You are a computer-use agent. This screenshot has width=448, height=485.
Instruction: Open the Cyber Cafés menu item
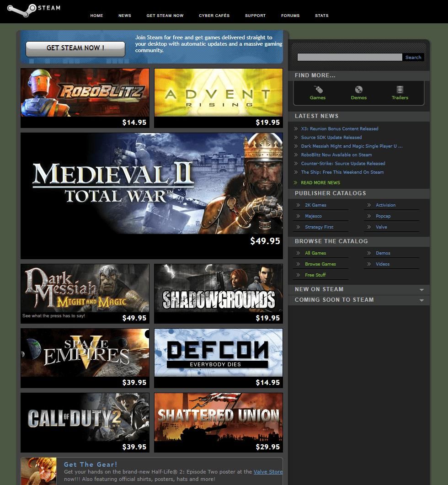(214, 16)
